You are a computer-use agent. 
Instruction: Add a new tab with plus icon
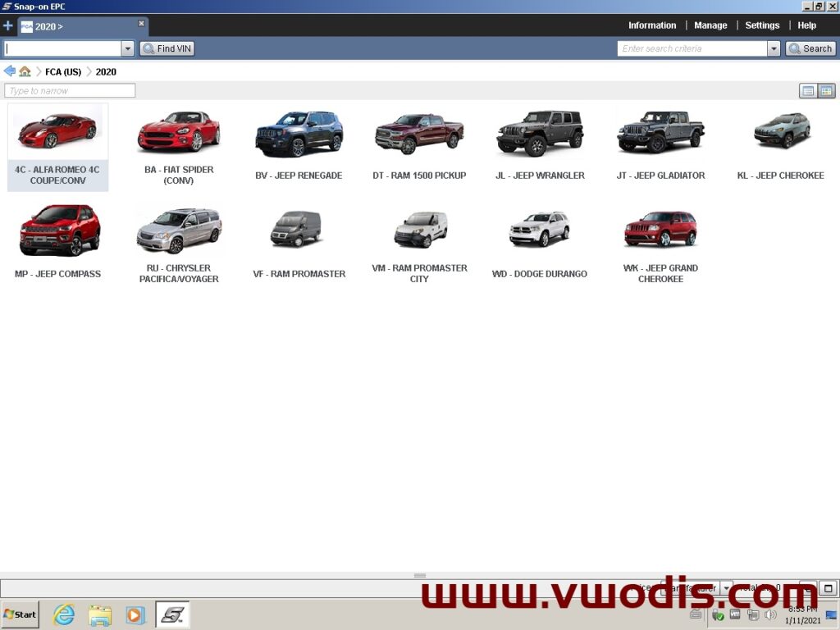pyautogui.click(x=8, y=25)
